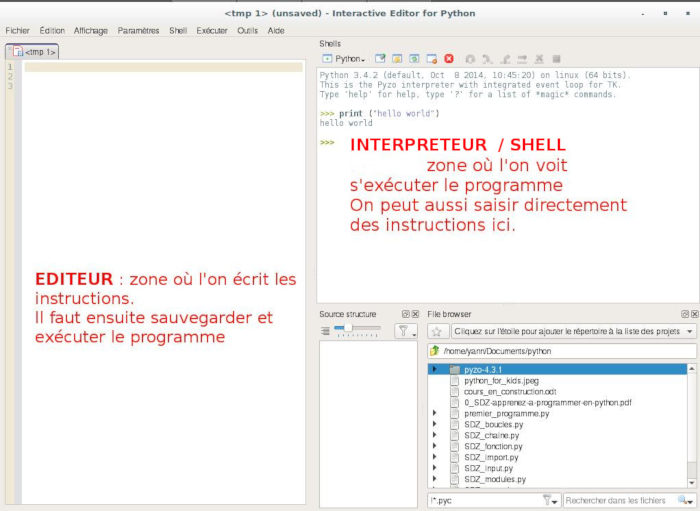Close the Source structure panel
This screenshot has height=511, width=700.
pyautogui.click(x=415, y=314)
